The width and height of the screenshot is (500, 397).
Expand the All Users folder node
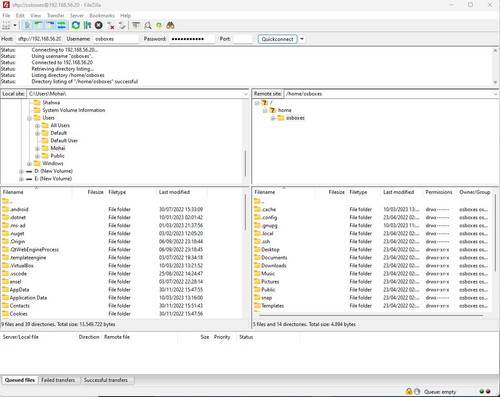[37, 126]
